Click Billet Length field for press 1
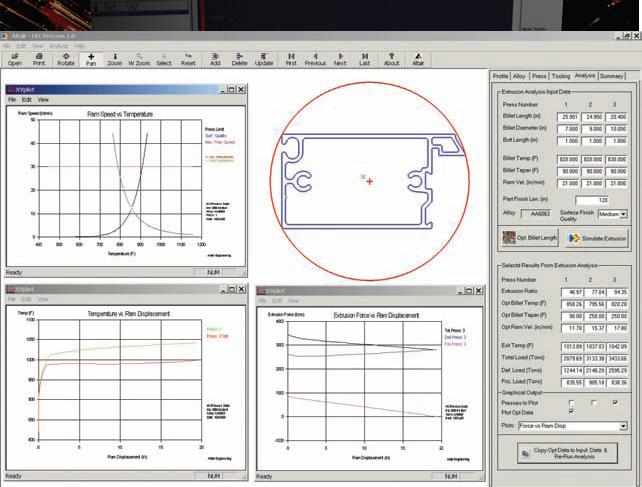The image size is (642, 487). tap(568, 117)
